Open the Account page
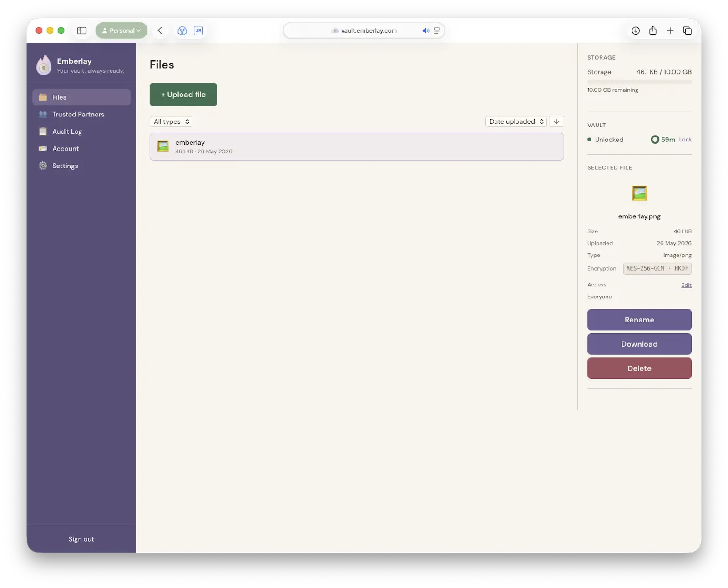This screenshot has height=588, width=728. (x=81, y=149)
